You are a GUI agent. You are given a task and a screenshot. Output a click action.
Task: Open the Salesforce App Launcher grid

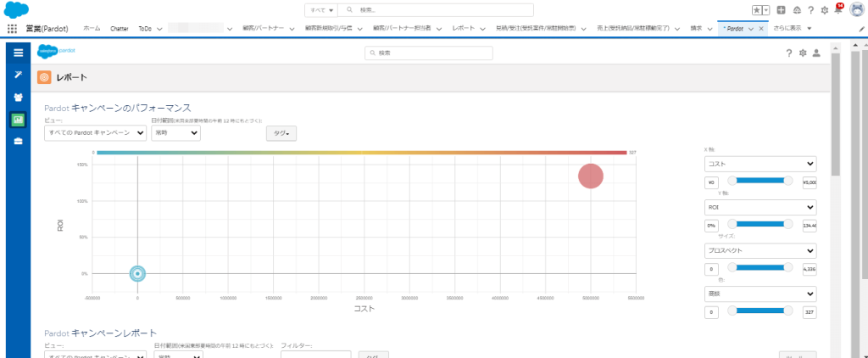click(x=12, y=29)
